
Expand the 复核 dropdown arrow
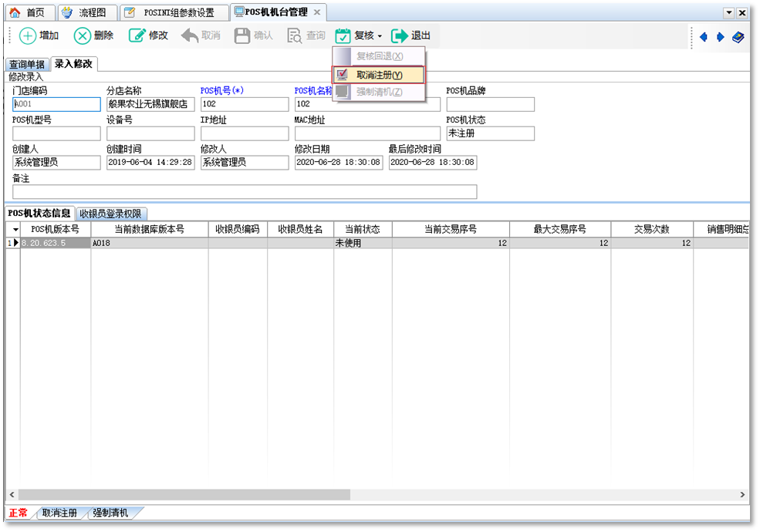[x=380, y=36]
